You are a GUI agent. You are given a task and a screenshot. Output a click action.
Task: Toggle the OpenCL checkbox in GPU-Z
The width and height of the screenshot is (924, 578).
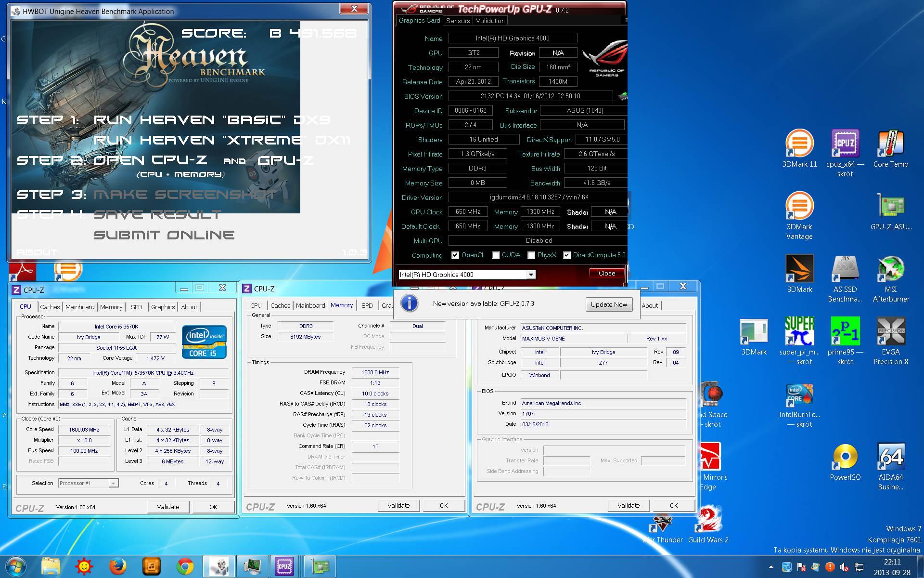[x=455, y=255]
